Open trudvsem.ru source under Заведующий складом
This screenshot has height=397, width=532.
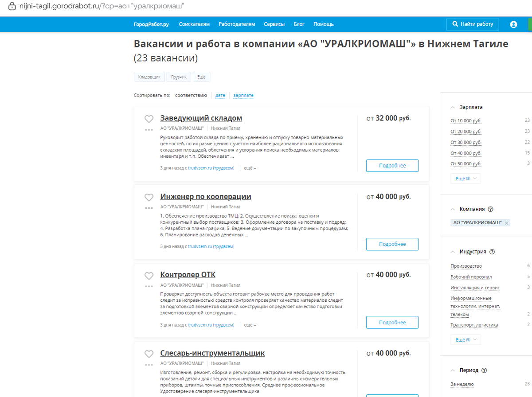coord(211,168)
